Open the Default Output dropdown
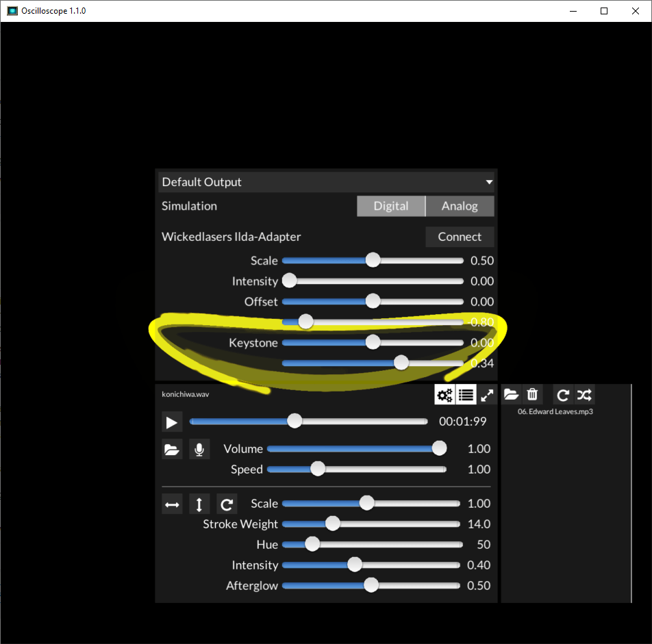This screenshot has width=652, height=644. [327, 182]
